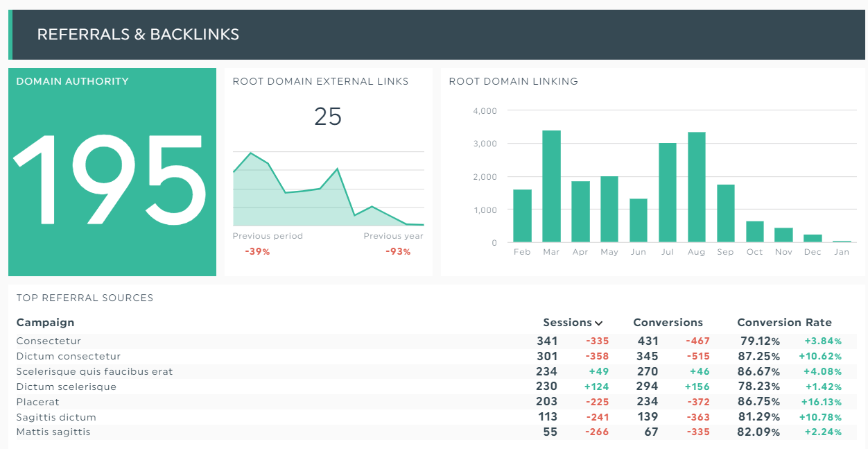Click the Previous period -39% change value
Viewport: 868px width, 449px height.
tap(257, 252)
